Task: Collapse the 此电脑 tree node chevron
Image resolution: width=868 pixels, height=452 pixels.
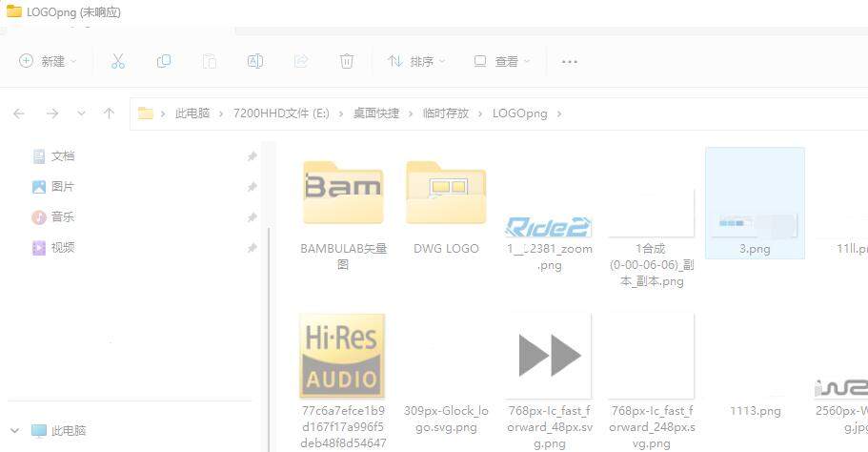Action: [15, 430]
